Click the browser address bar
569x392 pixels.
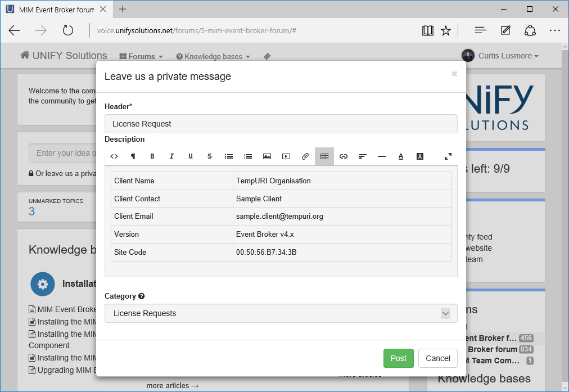254,30
